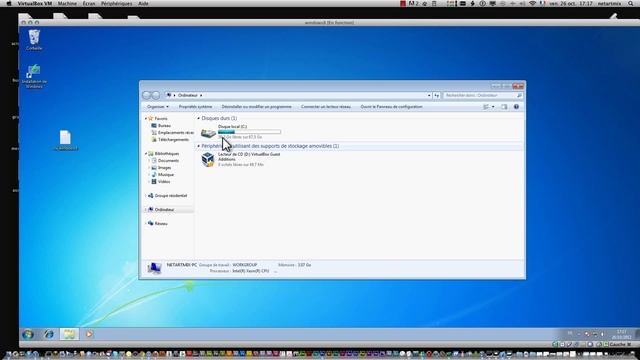Launch Windows Media Player from taskbar
The image size is (640, 360).
[x=89, y=334]
